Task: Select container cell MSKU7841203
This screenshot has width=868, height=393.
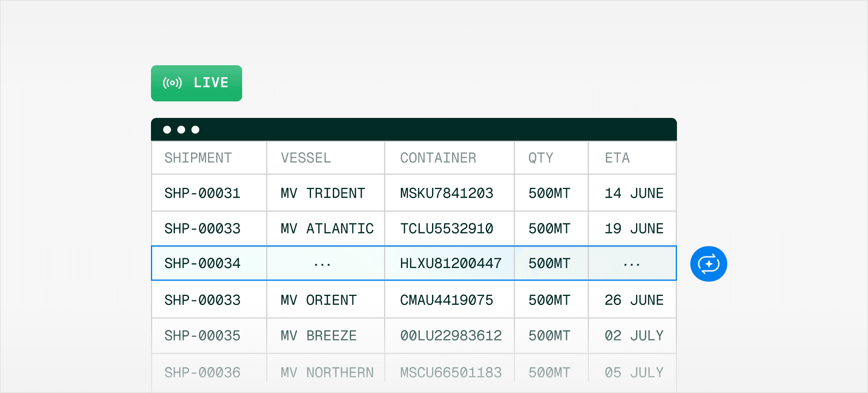Action: (449, 193)
